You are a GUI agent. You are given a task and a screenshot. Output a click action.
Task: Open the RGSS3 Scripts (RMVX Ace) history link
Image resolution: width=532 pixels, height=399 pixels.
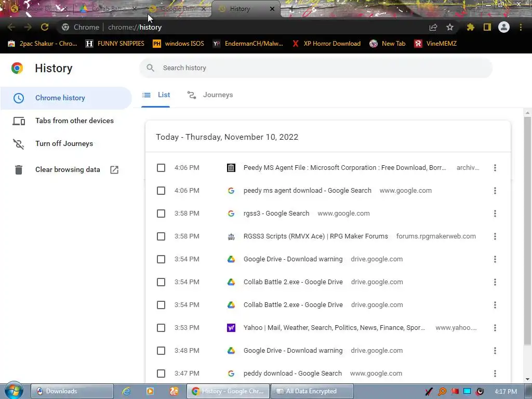pyautogui.click(x=315, y=236)
